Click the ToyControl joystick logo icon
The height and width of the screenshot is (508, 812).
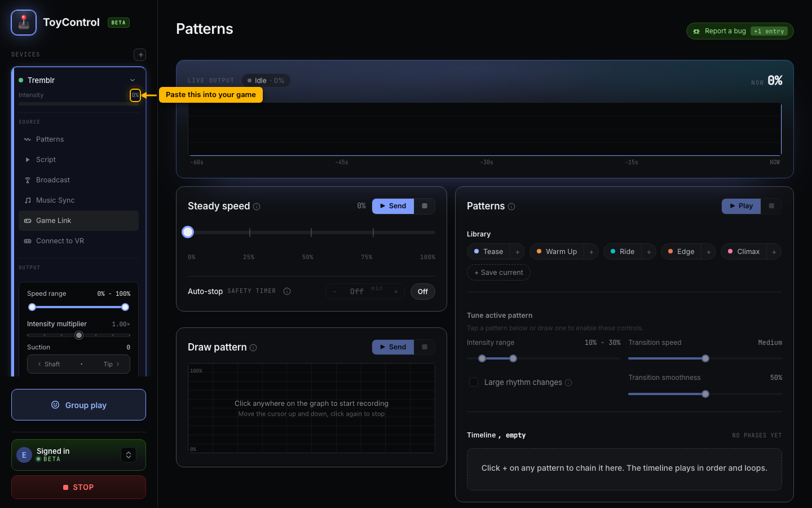[24, 23]
